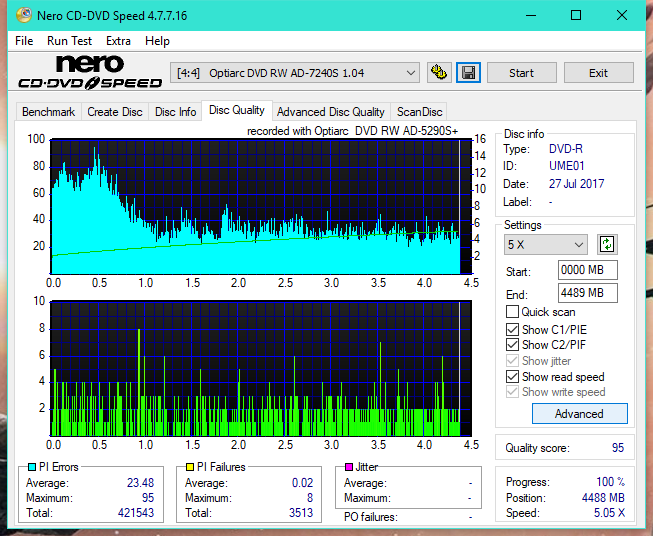Image resolution: width=653 pixels, height=536 pixels.
Task: Toggle the Show C1/PIE checkbox
Action: point(512,329)
